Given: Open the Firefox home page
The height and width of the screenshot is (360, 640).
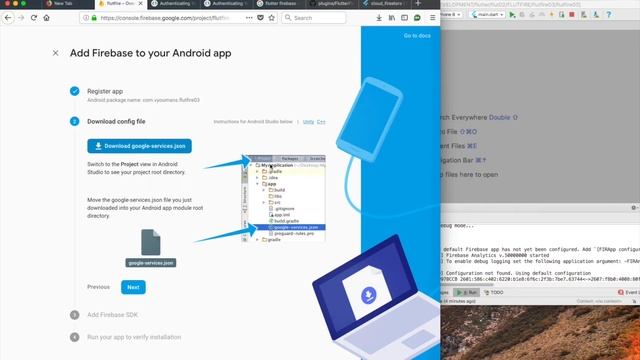Looking at the screenshot, I should [47, 18].
